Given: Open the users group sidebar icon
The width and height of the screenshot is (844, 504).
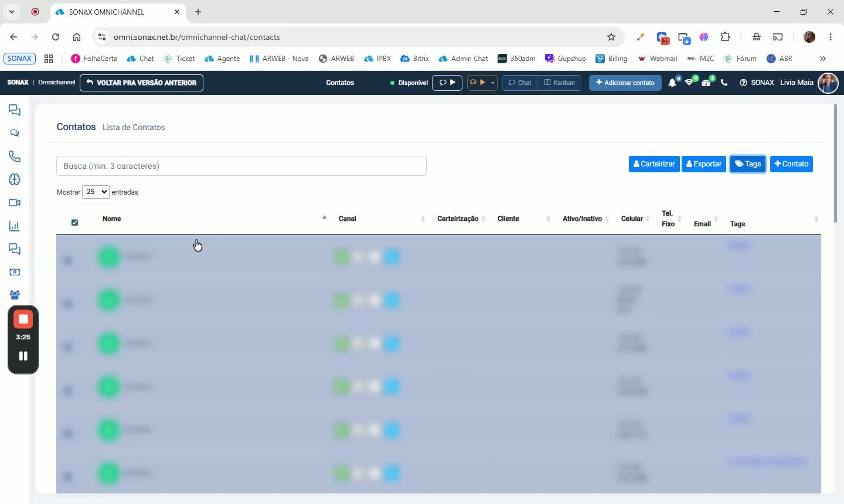Looking at the screenshot, I should click(x=15, y=295).
